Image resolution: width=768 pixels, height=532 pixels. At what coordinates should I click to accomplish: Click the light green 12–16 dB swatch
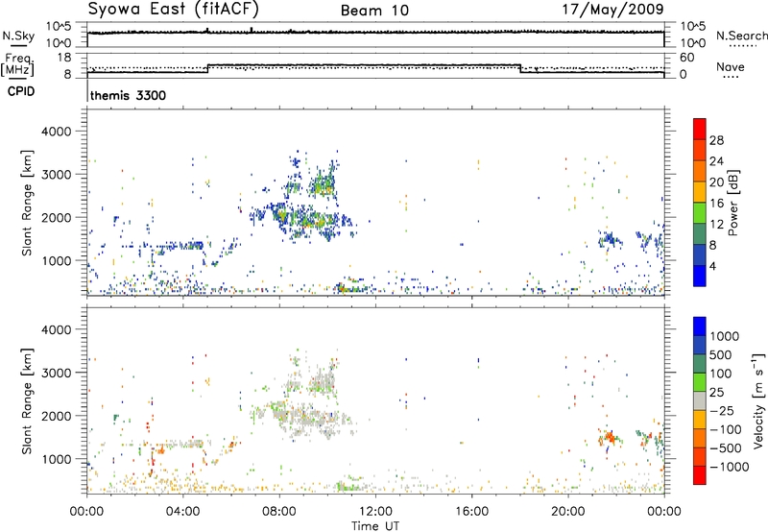coord(700,212)
